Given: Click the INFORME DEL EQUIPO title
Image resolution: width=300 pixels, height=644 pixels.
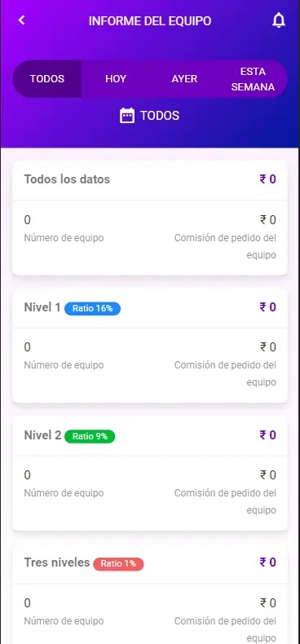Looking at the screenshot, I should tap(150, 21).
